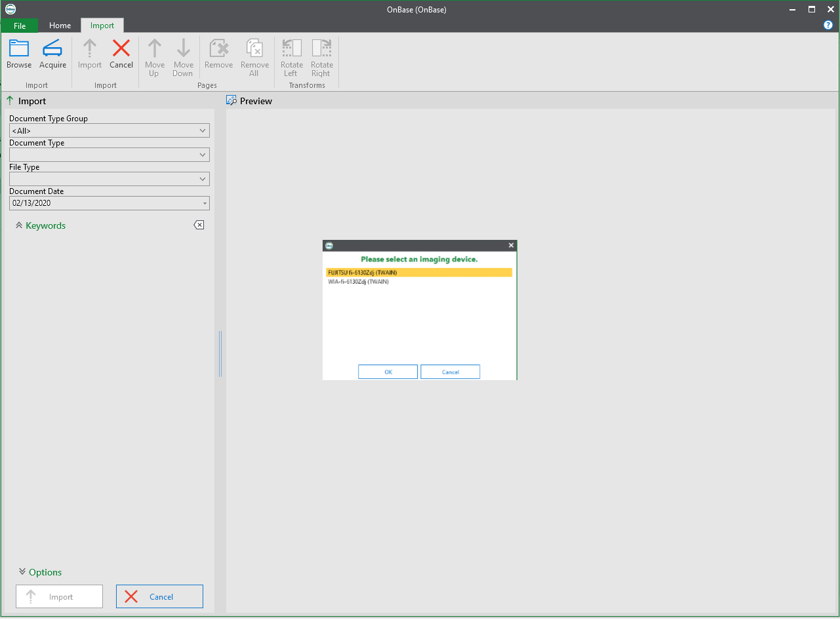This screenshot has height=620, width=840.
Task: Click the vertical panel splitter handle
Action: (220, 354)
